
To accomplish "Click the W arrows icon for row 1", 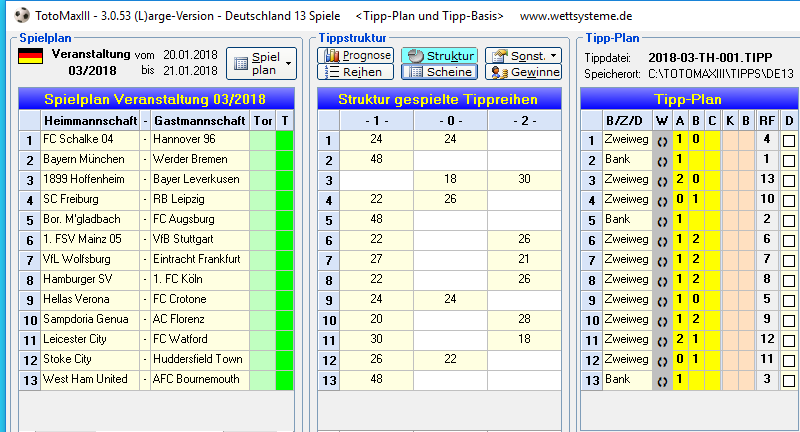I will (662, 140).
